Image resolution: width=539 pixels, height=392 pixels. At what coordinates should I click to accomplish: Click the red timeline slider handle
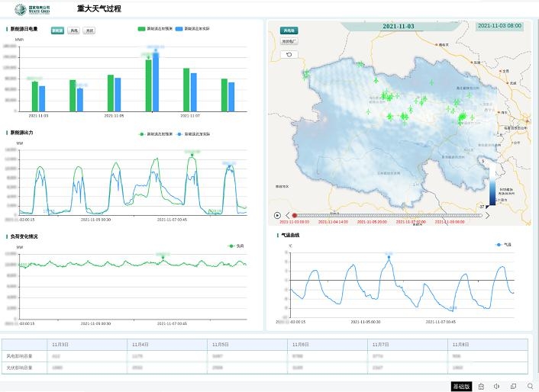[x=294, y=215]
